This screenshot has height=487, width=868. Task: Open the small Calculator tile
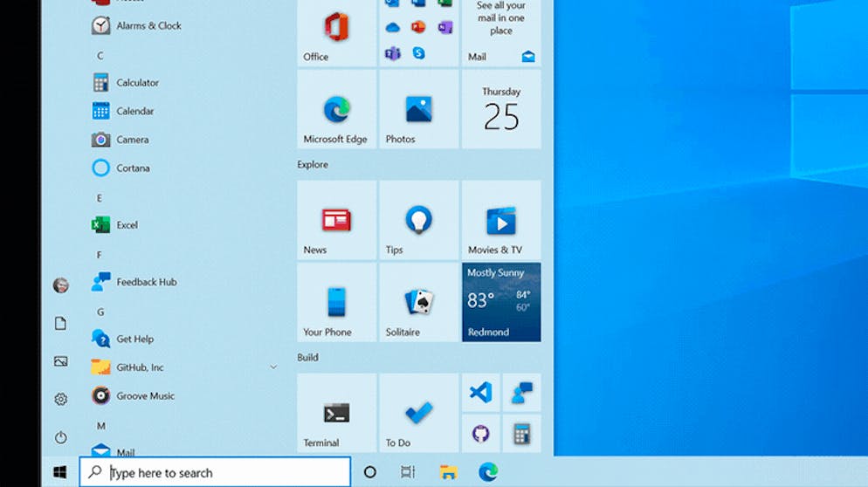coord(522,433)
